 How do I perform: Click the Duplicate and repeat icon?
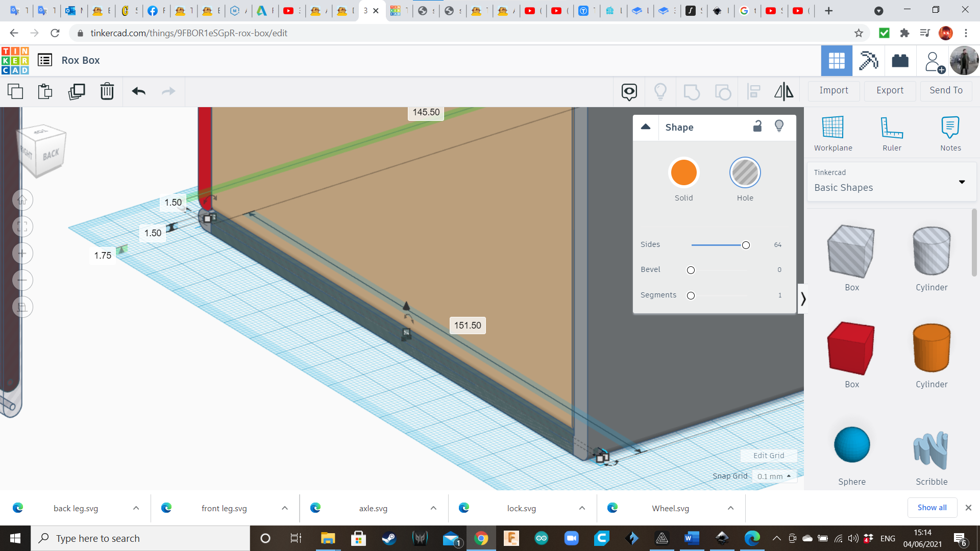pos(77,91)
